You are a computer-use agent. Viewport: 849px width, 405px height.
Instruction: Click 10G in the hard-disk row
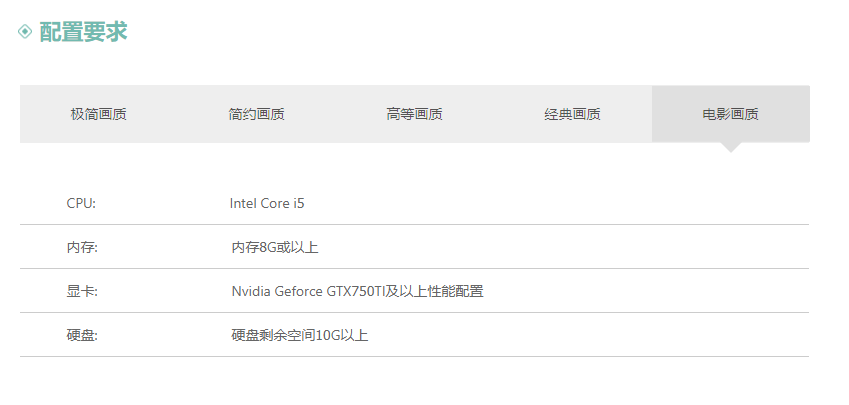click(x=328, y=336)
